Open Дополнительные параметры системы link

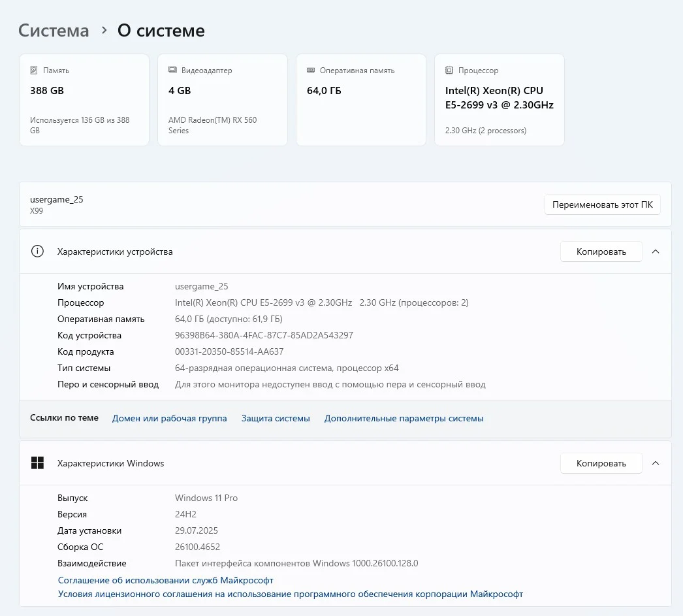(404, 418)
